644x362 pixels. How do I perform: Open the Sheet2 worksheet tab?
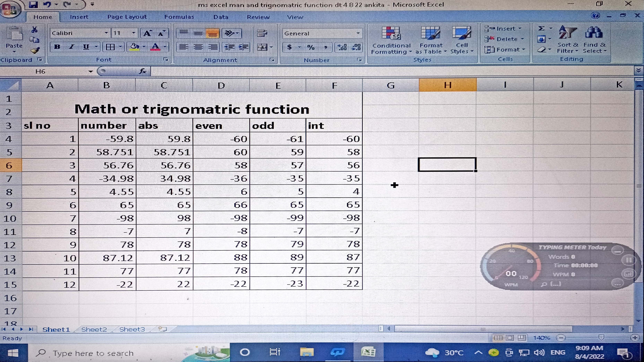pyautogui.click(x=94, y=329)
